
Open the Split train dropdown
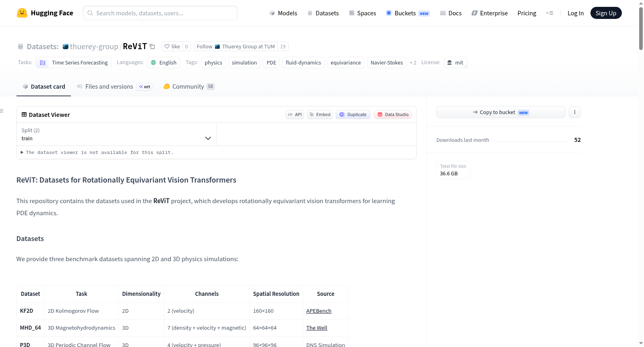pos(116,134)
